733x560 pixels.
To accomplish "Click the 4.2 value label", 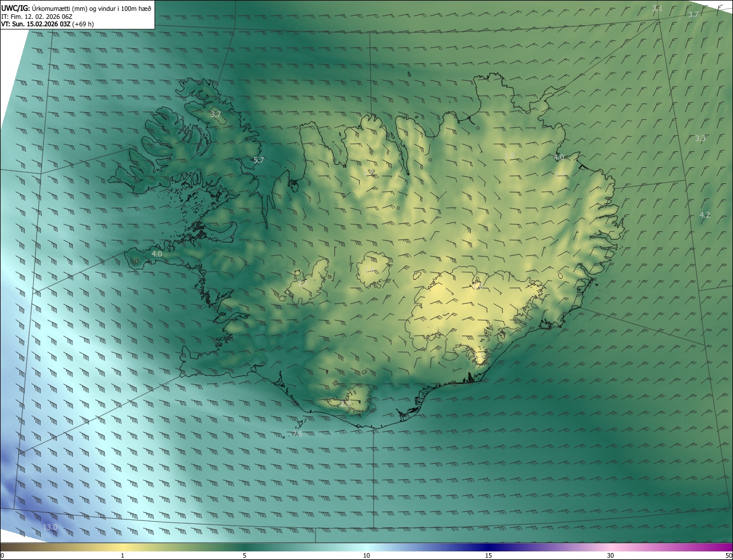I will click(705, 215).
